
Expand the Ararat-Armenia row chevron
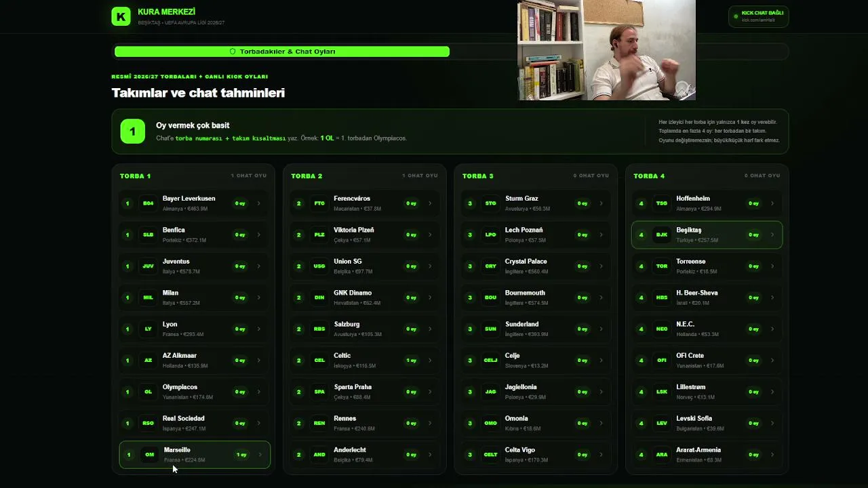[x=772, y=455]
